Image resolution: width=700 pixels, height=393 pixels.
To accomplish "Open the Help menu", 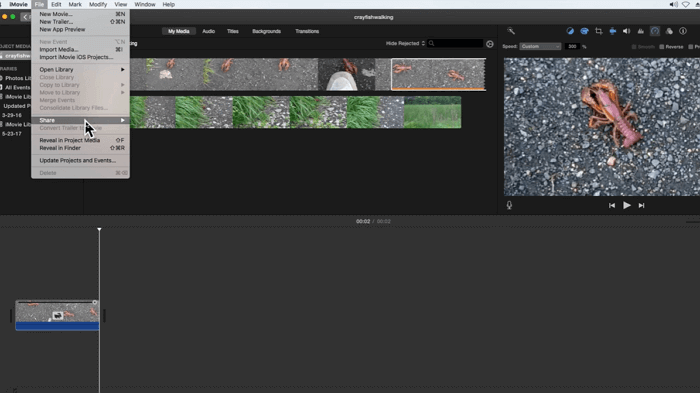I will pos(168,4).
